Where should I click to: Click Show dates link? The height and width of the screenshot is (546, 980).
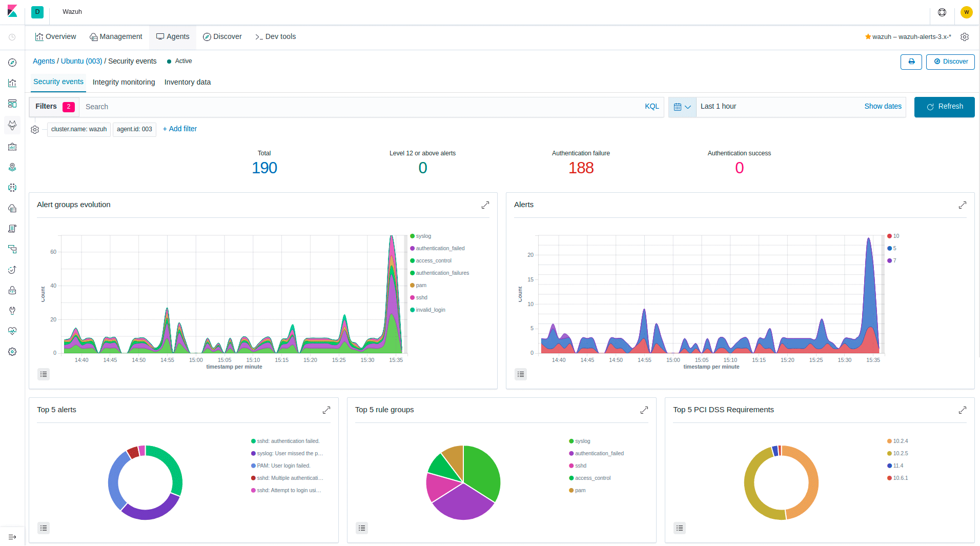click(883, 107)
